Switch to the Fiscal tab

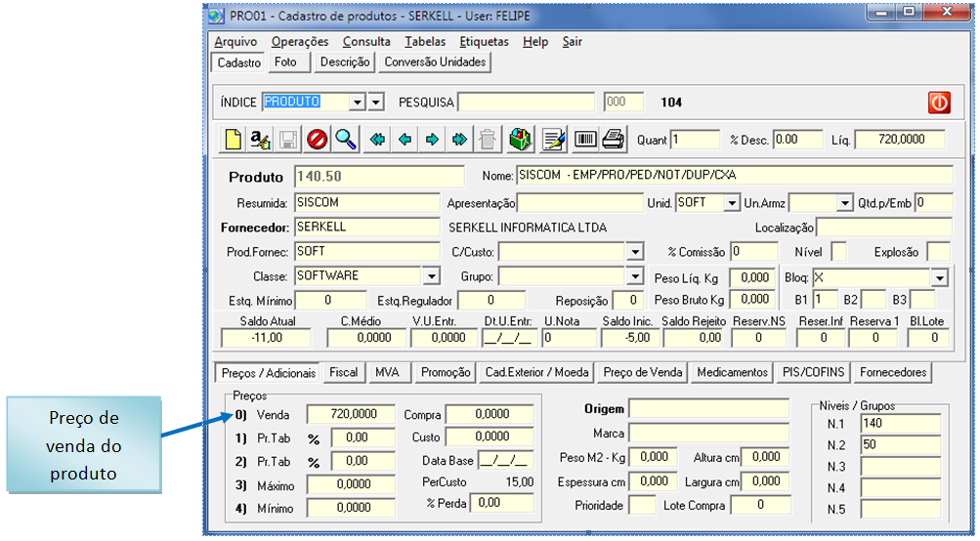pos(344,372)
